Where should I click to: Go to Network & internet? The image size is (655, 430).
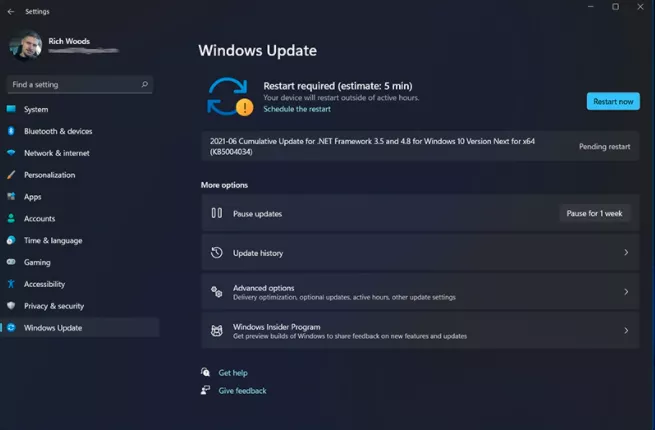(80, 153)
